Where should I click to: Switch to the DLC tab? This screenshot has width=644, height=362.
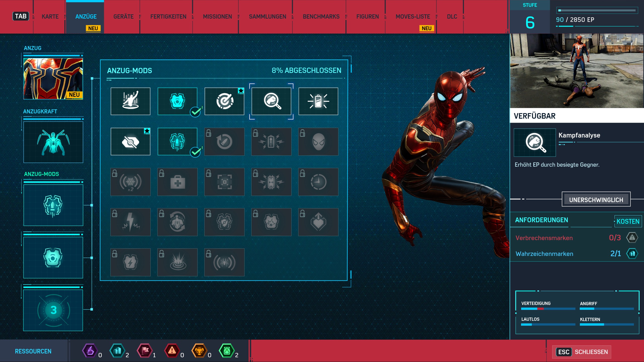click(452, 17)
